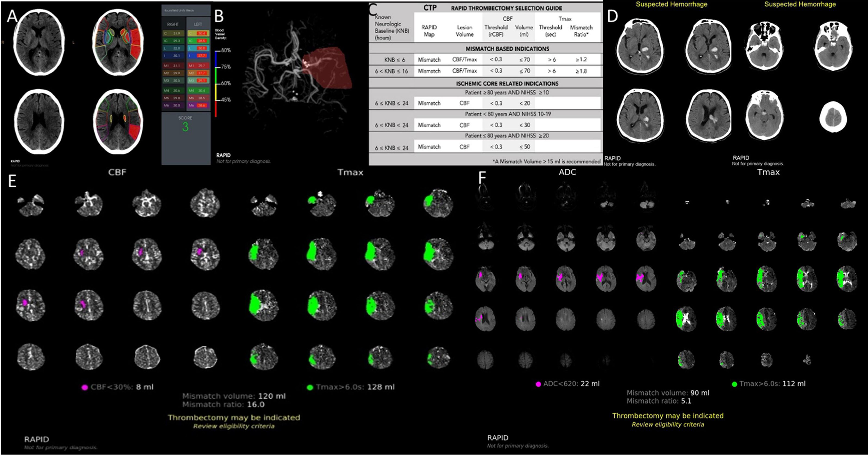Click the 60% mark on vessel density scale
The image size is (868, 455).
click(x=226, y=83)
